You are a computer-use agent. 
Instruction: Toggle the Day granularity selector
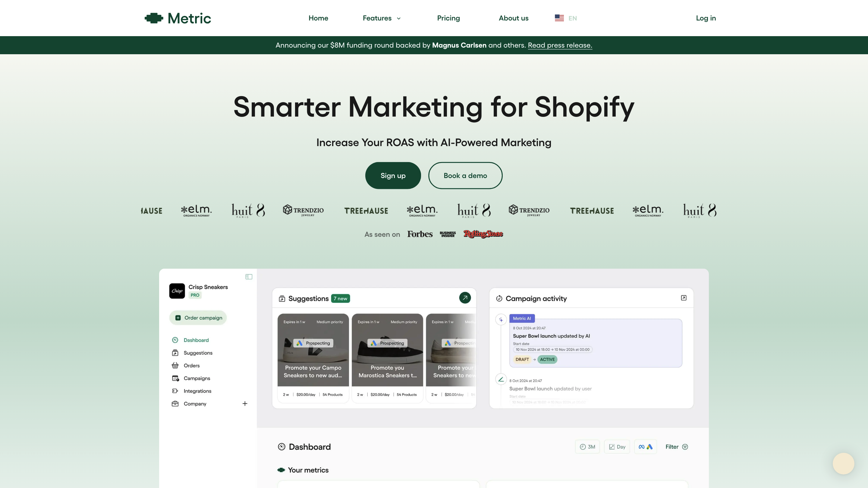(617, 447)
